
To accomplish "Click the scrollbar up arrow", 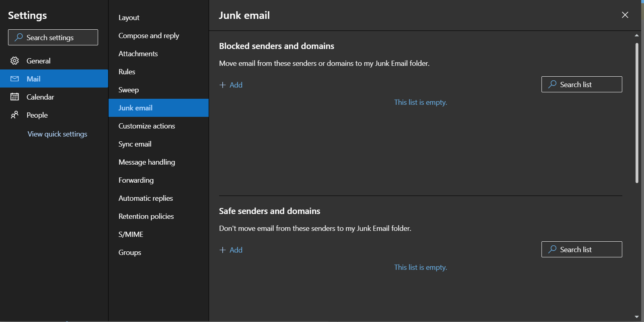I will (637, 35).
